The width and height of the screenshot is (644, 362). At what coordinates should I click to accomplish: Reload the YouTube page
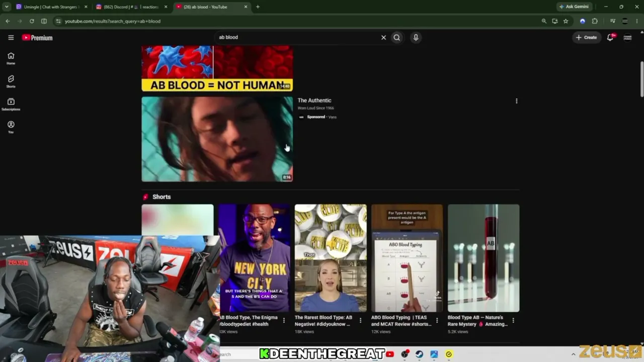(32, 21)
